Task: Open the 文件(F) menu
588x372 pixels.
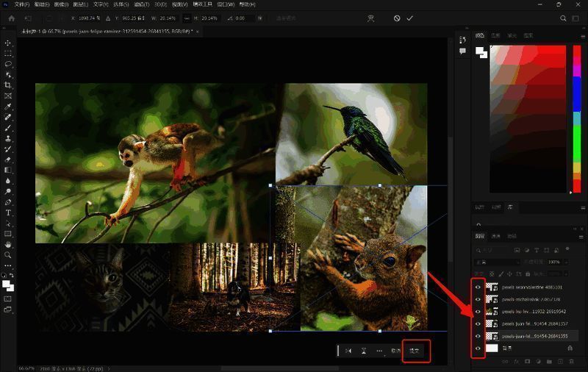Action: [x=21, y=4]
